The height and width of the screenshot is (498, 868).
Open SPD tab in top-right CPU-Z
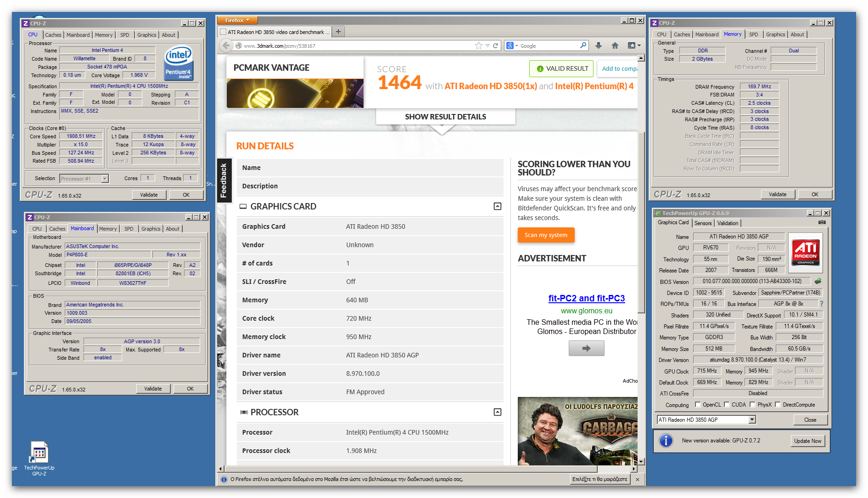pyautogui.click(x=753, y=34)
